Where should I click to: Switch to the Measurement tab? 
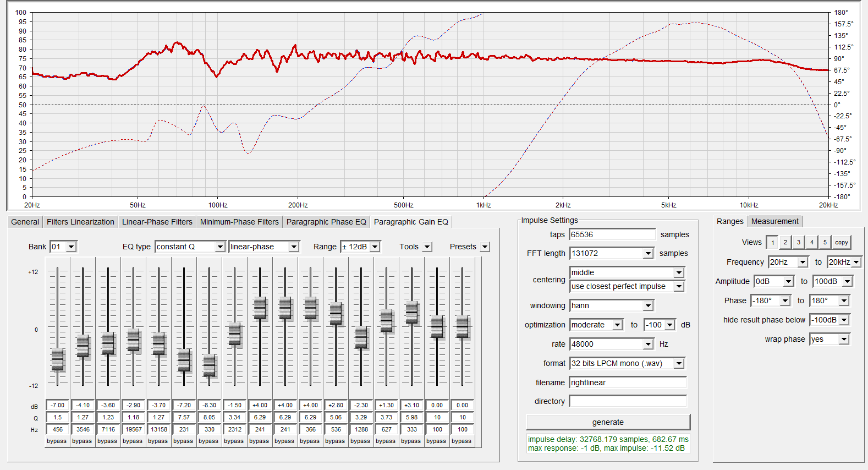[x=774, y=221]
